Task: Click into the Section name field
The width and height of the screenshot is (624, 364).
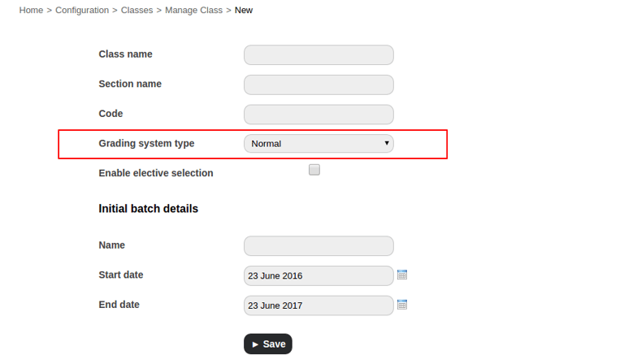Action: (x=318, y=84)
